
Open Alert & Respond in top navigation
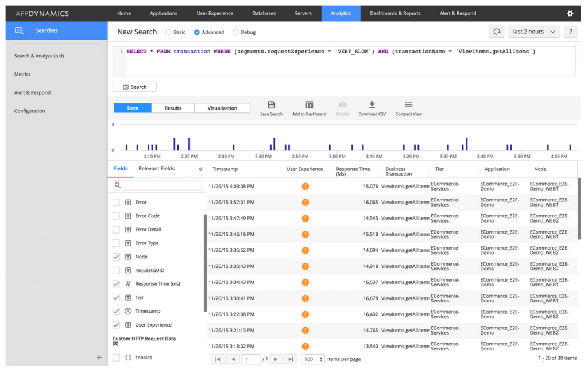click(458, 14)
